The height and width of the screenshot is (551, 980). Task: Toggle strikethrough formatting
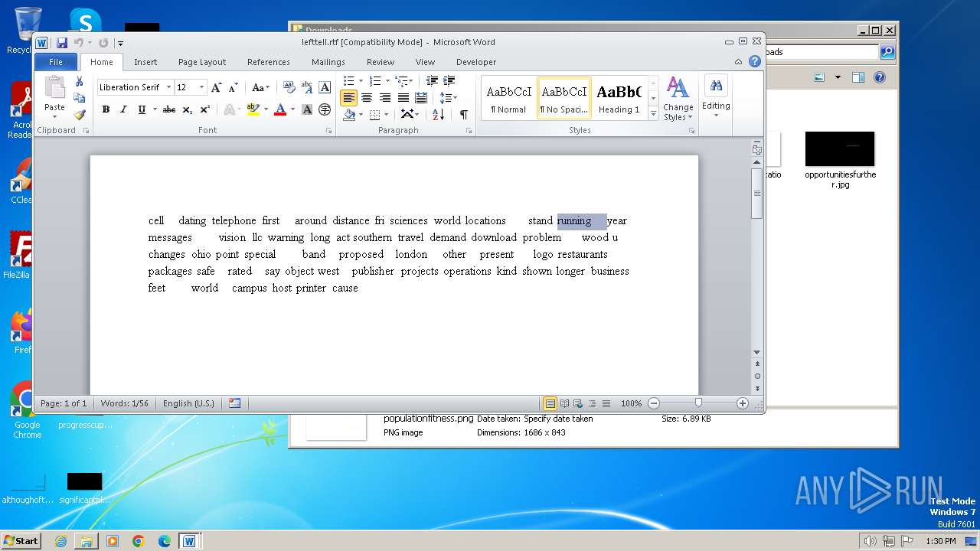pyautogui.click(x=169, y=109)
